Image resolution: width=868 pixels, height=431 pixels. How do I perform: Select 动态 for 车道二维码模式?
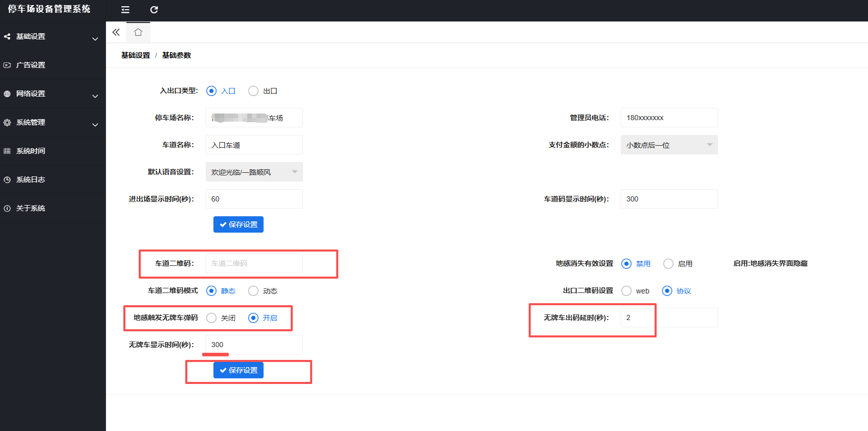coord(253,291)
